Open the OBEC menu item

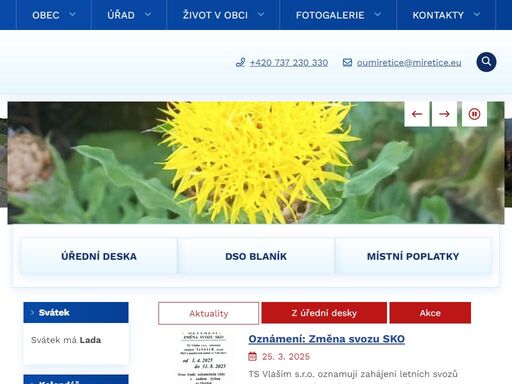[46, 15]
